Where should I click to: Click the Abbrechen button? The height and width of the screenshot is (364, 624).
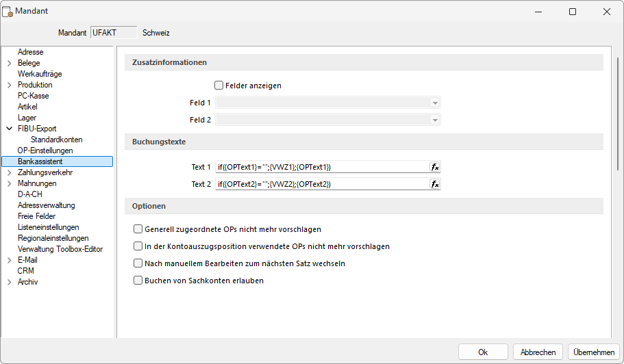pyautogui.click(x=538, y=352)
